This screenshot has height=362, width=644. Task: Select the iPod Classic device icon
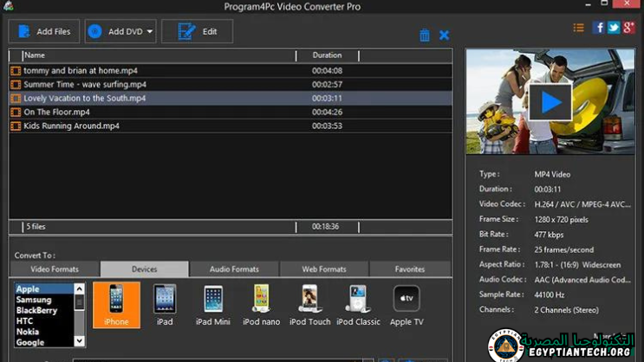coord(358,304)
